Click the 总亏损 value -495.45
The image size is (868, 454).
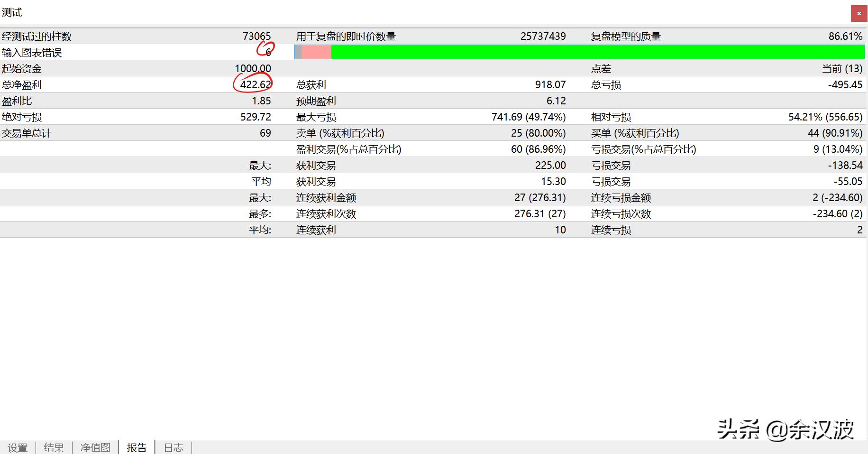point(845,84)
